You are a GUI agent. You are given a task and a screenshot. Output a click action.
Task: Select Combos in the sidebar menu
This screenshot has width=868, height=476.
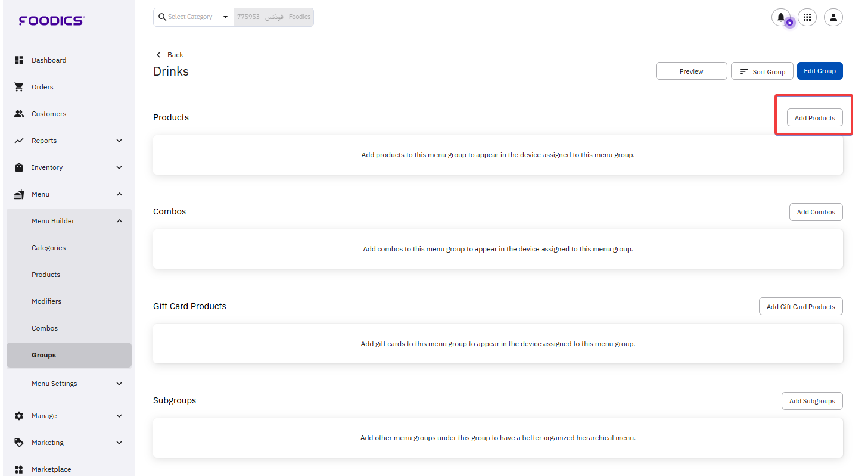pyautogui.click(x=45, y=328)
